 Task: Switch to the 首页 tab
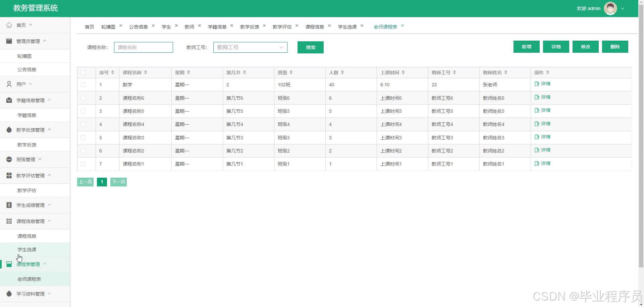point(90,27)
